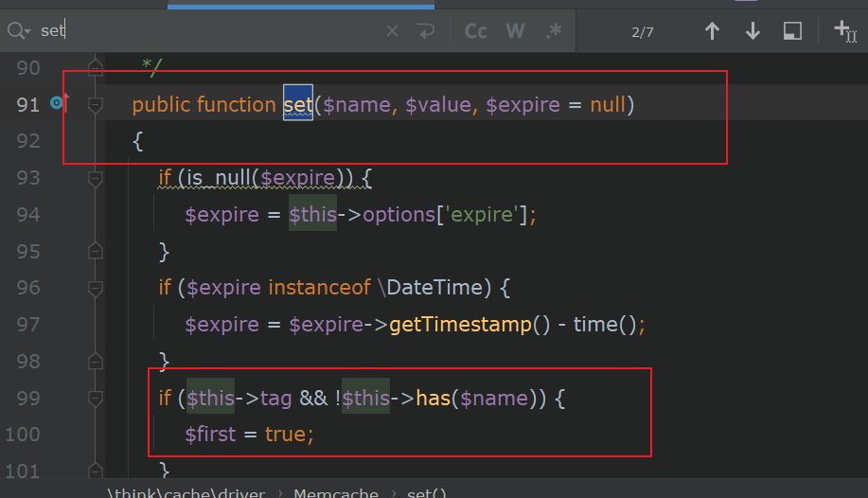Add selection for next occurrence icon
The image size is (868, 498).
(x=843, y=31)
